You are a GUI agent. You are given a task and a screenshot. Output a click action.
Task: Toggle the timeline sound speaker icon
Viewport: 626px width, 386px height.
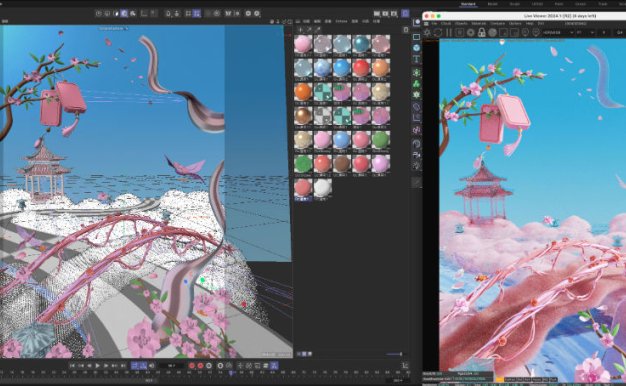[x=152, y=365]
